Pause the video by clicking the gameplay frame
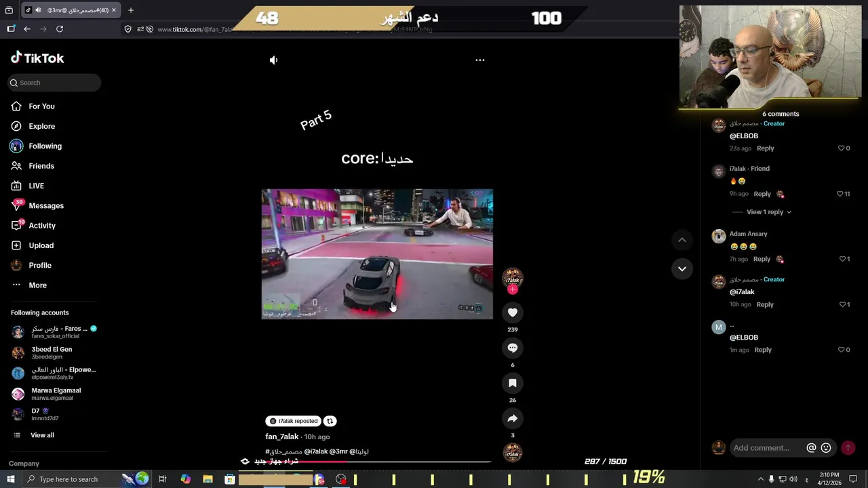Screen dimensions: 868x488 pyautogui.click(x=377, y=254)
